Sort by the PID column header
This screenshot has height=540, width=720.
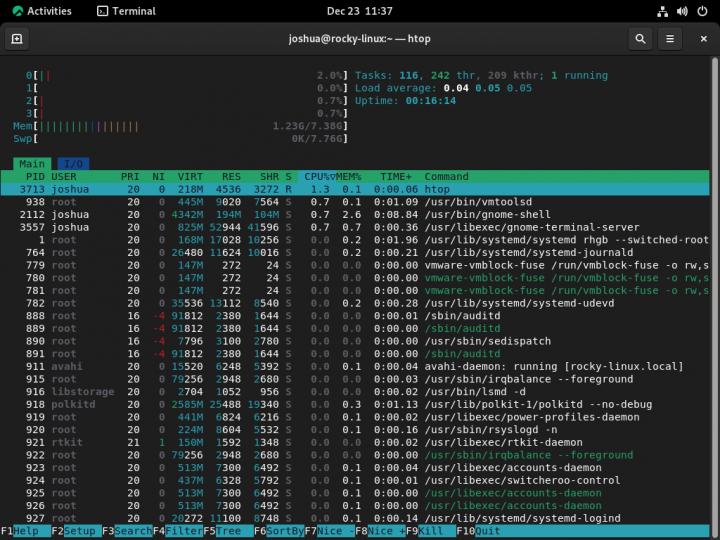[35, 176]
